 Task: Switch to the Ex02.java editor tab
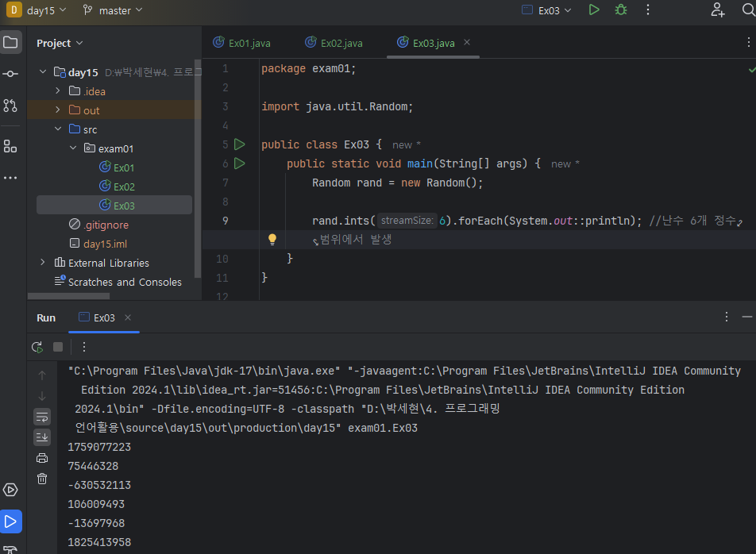[x=334, y=43]
